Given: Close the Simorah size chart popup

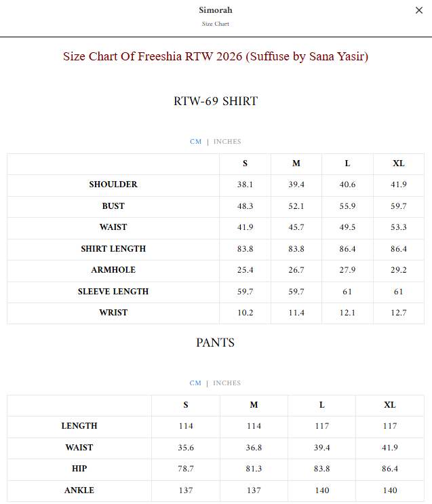Looking at the screenshot, I should click(419, 11).
